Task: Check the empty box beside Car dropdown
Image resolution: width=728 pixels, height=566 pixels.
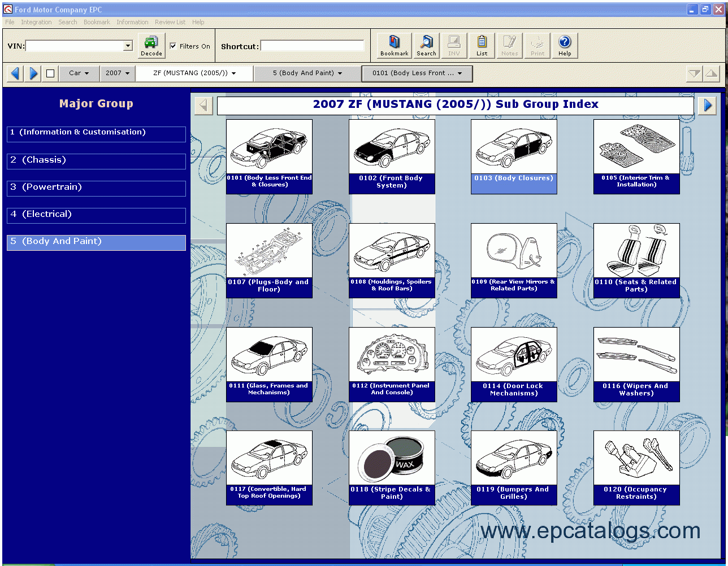Action: pos(50,73)
